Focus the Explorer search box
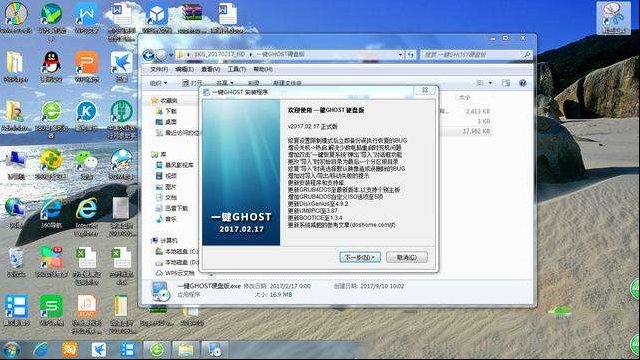 (471, 55)
